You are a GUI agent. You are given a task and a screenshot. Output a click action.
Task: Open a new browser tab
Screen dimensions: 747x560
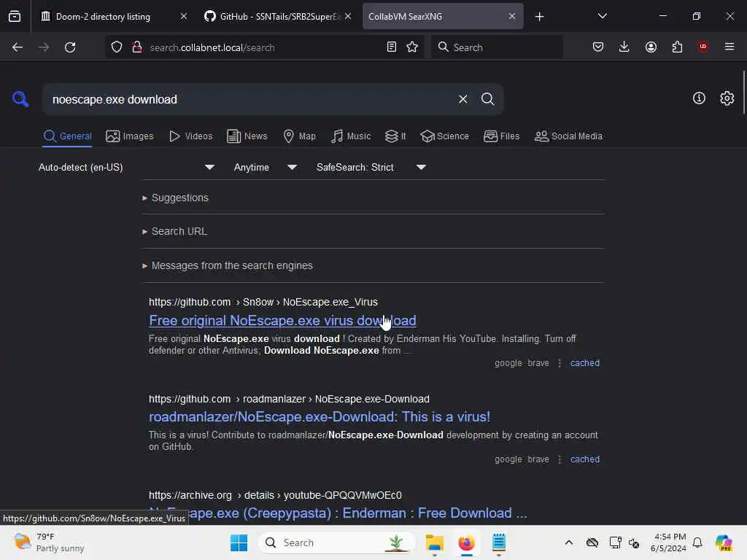click(x=539, y=17)
